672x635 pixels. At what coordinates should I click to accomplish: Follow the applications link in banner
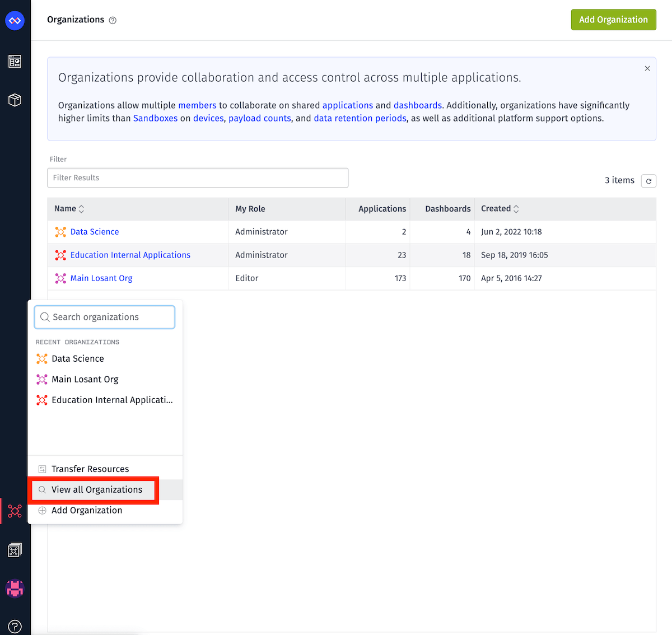click(348, 105)
